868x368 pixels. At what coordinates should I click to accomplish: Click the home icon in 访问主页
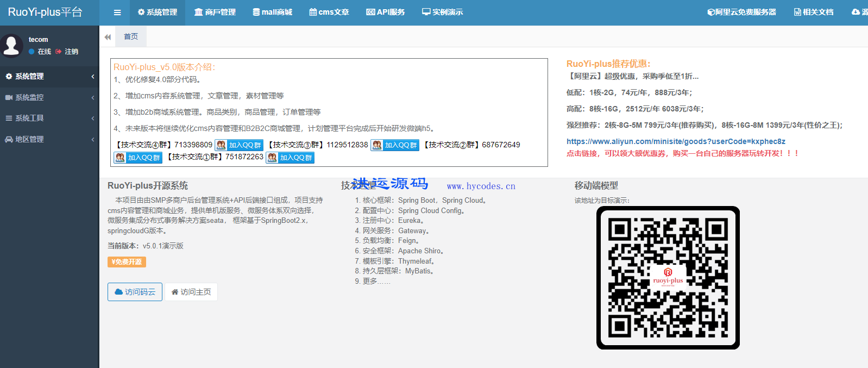click(x=175, y=292)
